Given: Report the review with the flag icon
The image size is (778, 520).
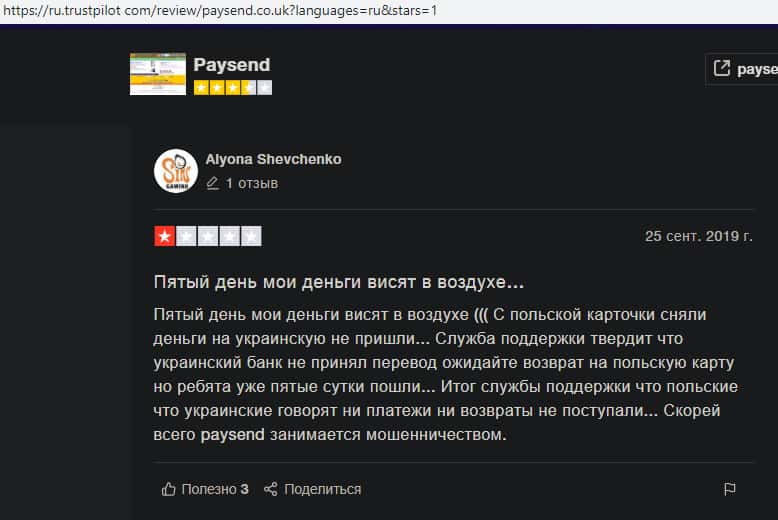Looking at the screenshot, I should [729, 489].
